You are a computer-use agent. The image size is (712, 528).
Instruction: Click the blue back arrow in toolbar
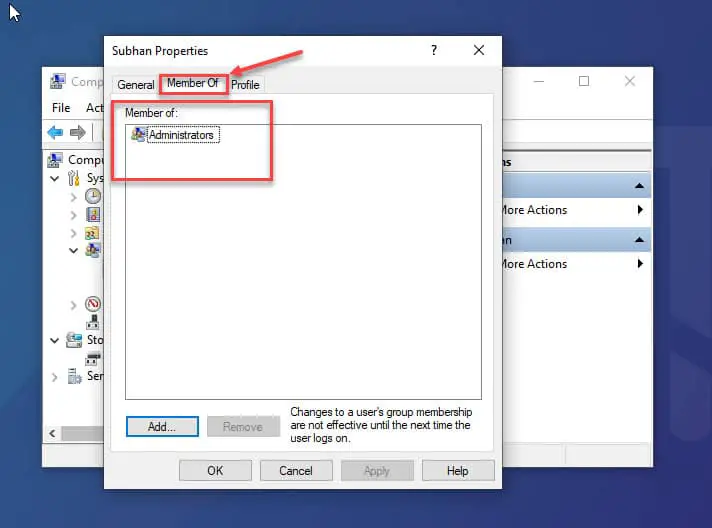pos(55,133)
